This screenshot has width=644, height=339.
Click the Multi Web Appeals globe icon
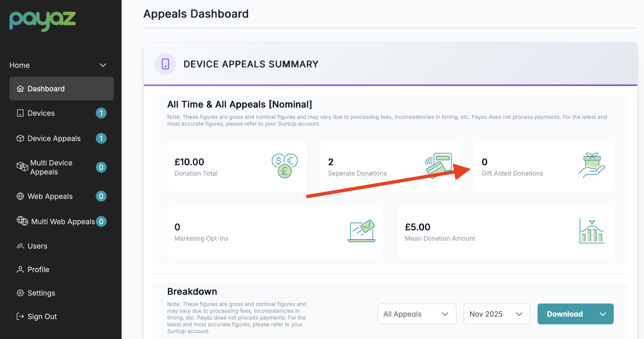[23, 221]
